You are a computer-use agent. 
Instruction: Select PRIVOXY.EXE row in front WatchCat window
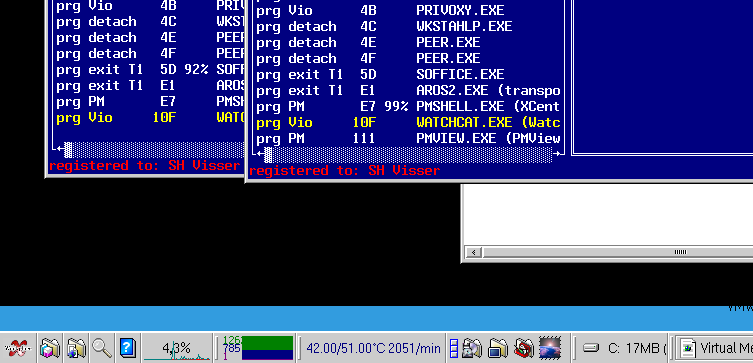(408, 10)
